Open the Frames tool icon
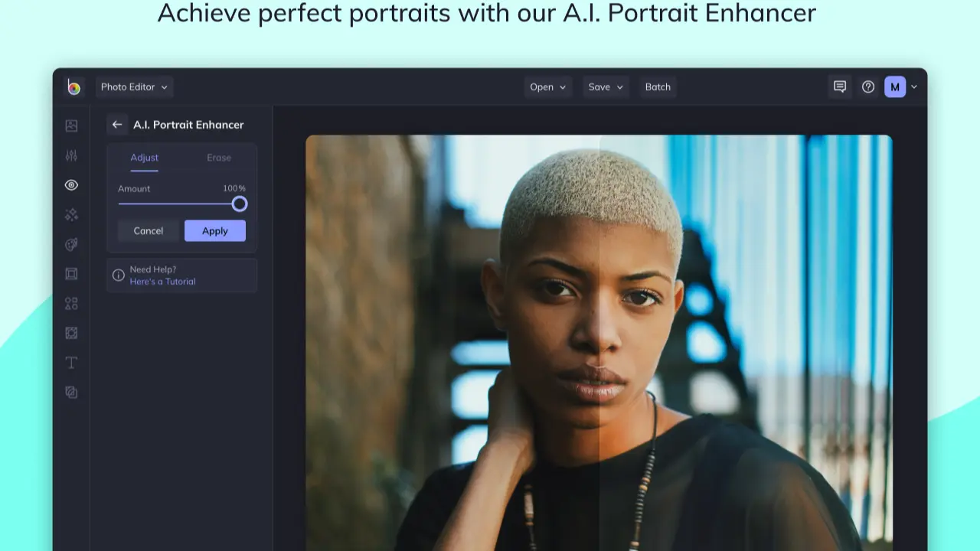The height and width of the screenshot is (551, 980). coord(71,274)
